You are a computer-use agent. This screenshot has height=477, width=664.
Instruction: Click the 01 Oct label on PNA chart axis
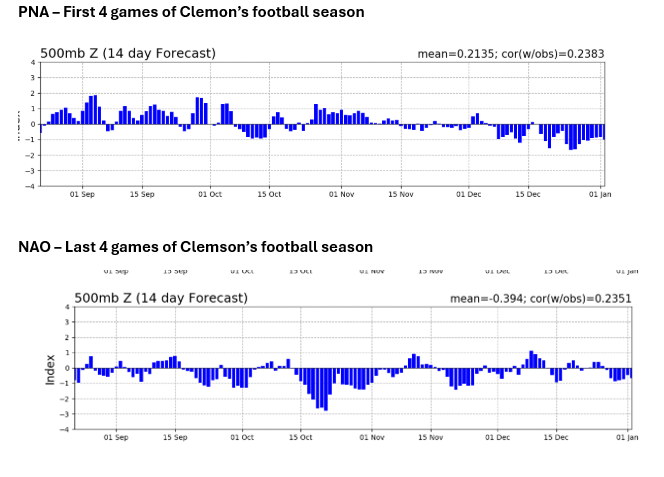tap(210, 194)
